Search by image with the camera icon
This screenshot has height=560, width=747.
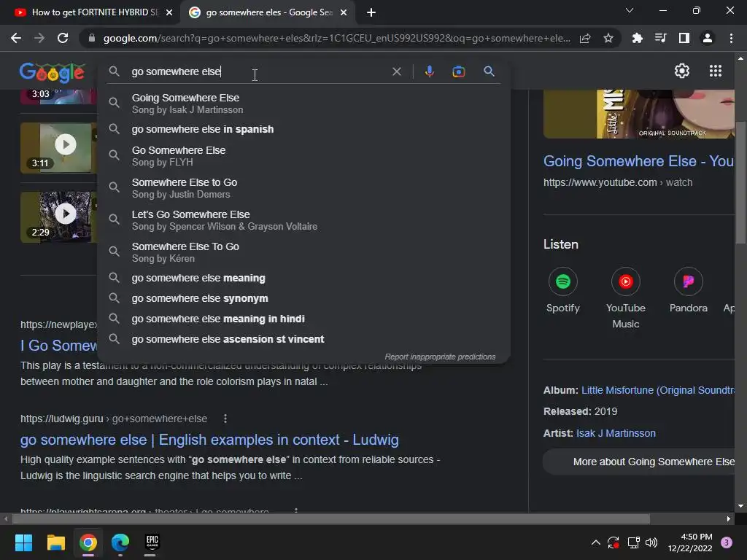[458, 71]
